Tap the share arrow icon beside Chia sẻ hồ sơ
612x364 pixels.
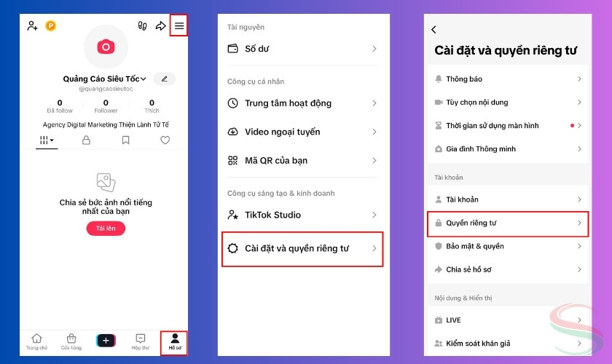[439, 269]
